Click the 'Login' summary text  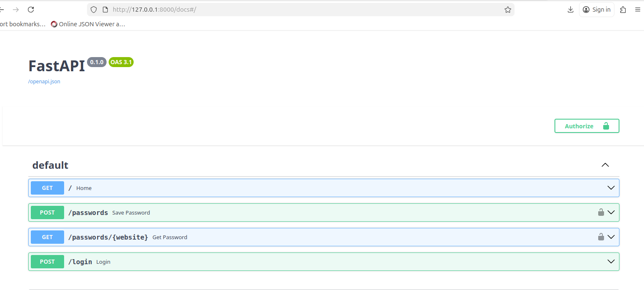point(103,262)
